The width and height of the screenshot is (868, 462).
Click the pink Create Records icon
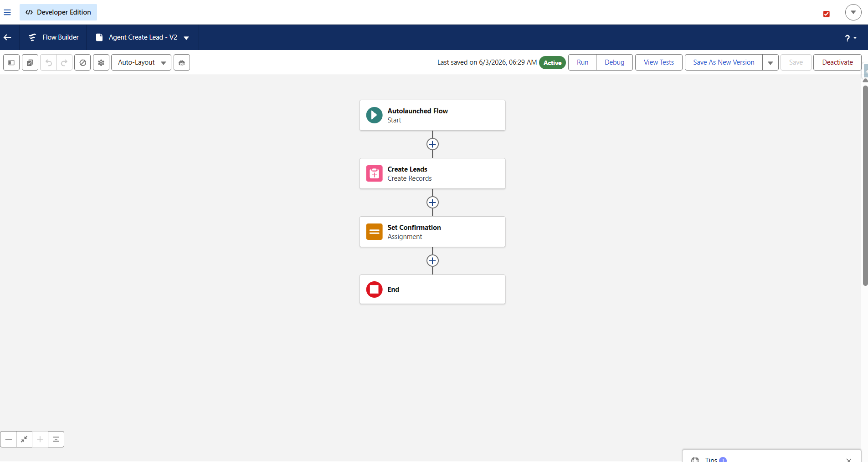[x=375, y=173]
